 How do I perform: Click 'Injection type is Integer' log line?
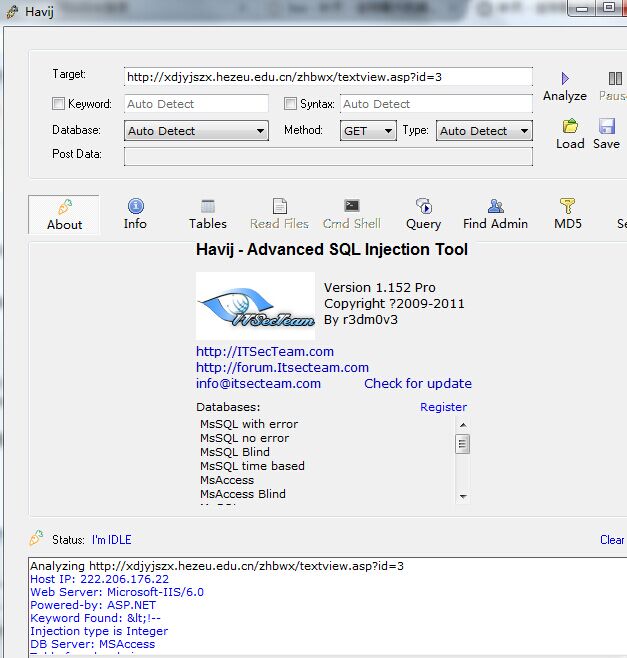99,631
